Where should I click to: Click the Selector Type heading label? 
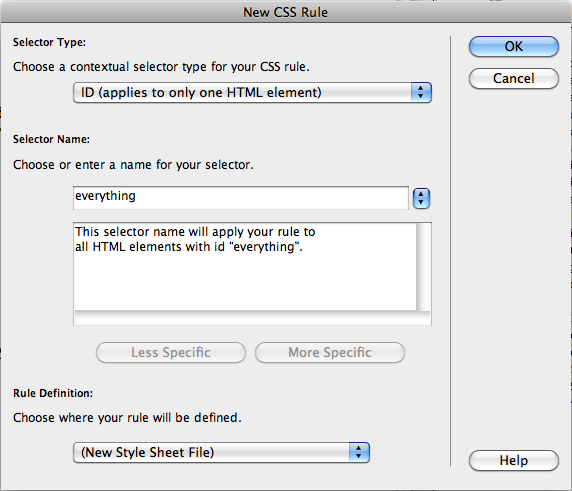click(x=49, y=42)
